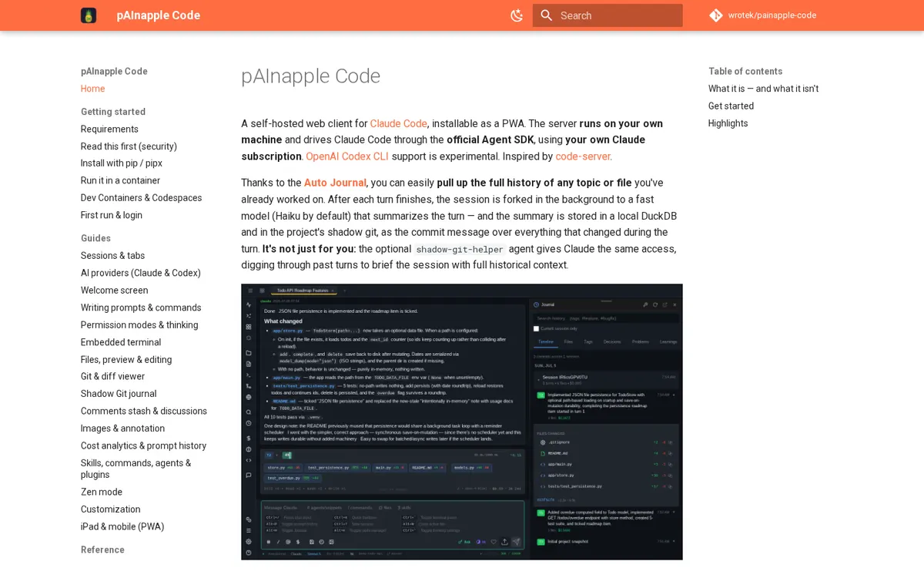Click the pAInapple Code header title

[159, 15]
